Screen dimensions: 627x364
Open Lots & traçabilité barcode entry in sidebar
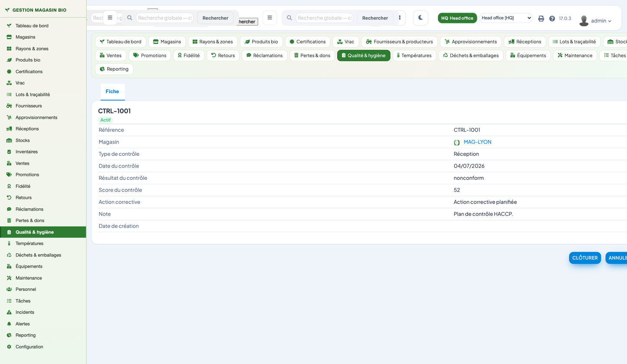[x=43, y=94]
